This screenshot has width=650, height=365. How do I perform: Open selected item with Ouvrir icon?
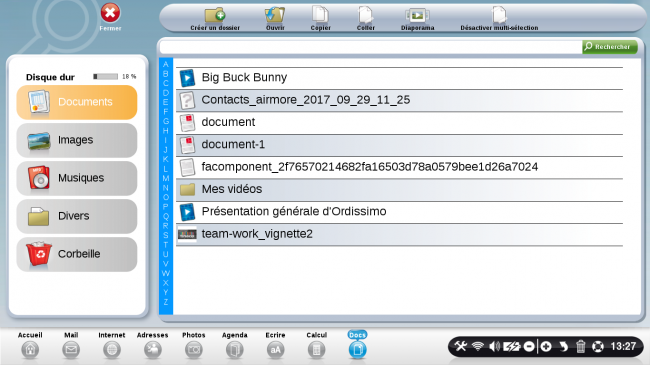pyautogui.click(x=275, y=16)
